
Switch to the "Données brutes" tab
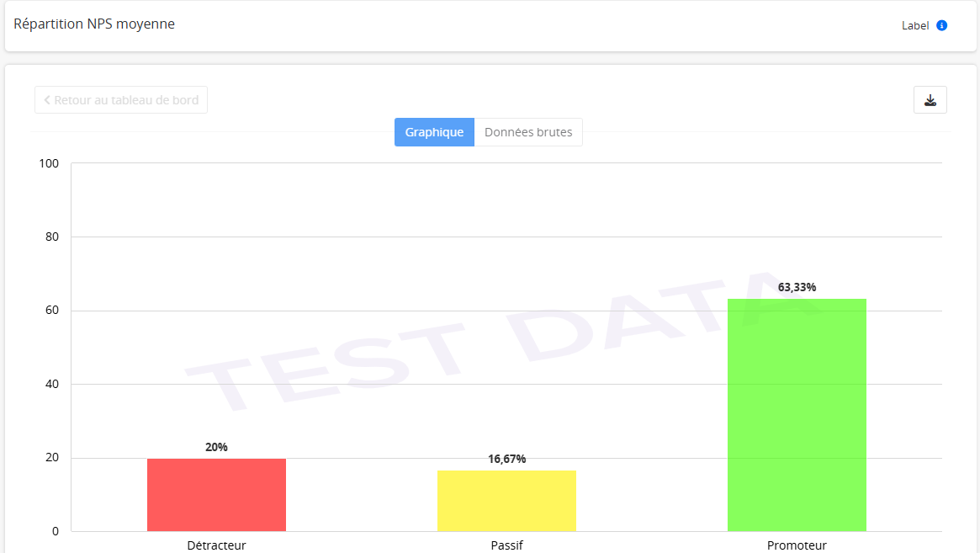[528, 131]
